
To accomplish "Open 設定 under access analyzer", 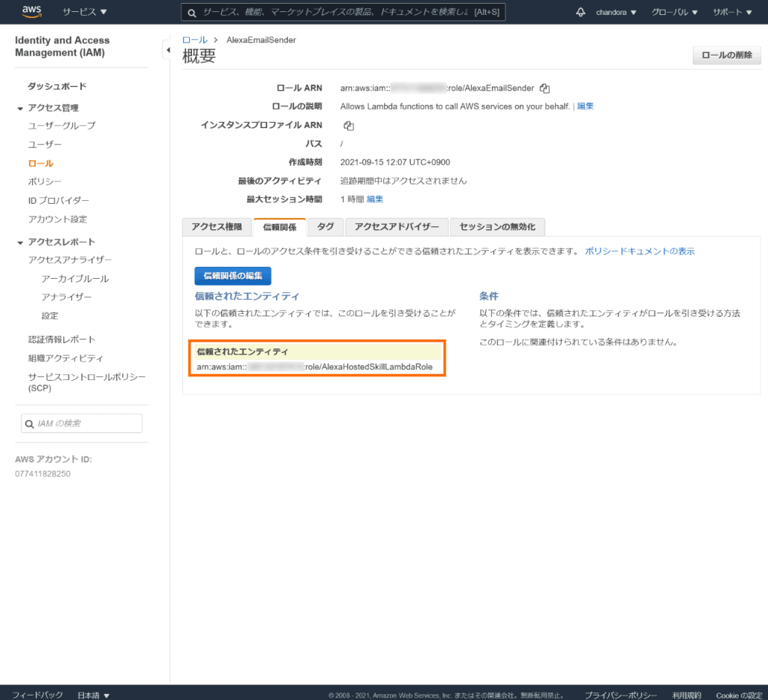I will 50,316.
